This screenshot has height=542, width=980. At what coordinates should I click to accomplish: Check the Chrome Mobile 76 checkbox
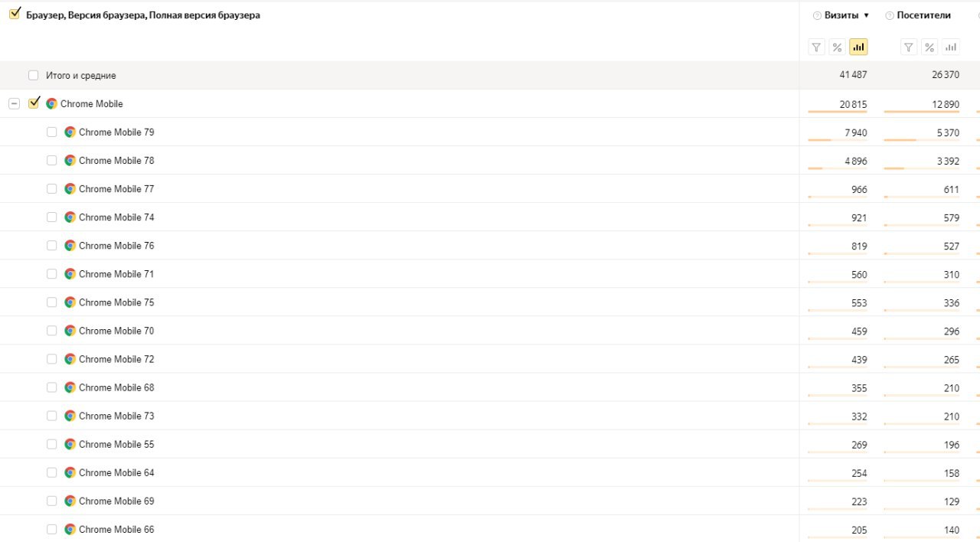(51, 245)
